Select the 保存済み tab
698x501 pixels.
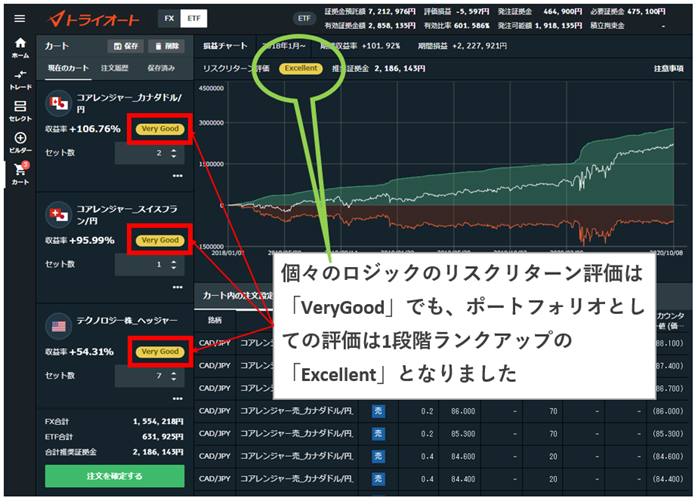161,68
